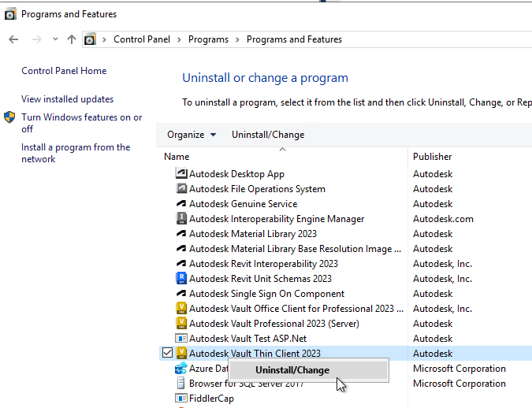Open the recent locations dropdown arrow
The image size is (532, 408).
coord(55,39)
